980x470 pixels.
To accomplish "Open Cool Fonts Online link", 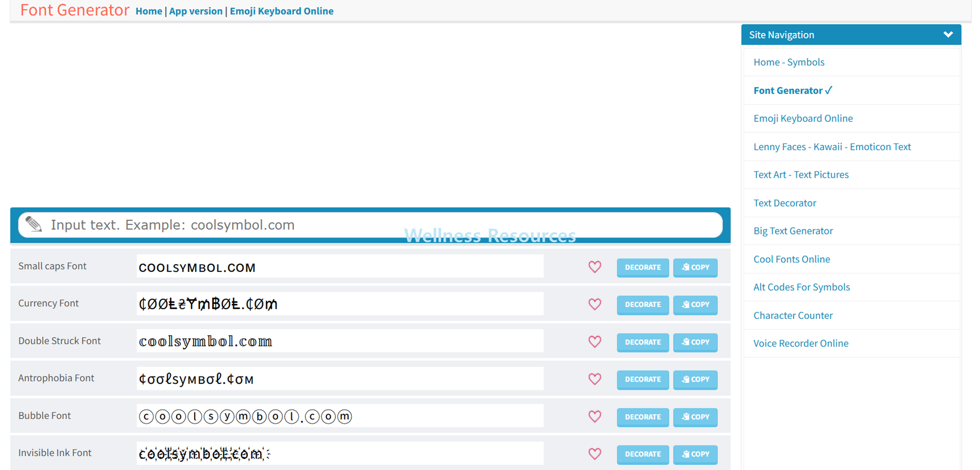I will click(x=792, y=259).
